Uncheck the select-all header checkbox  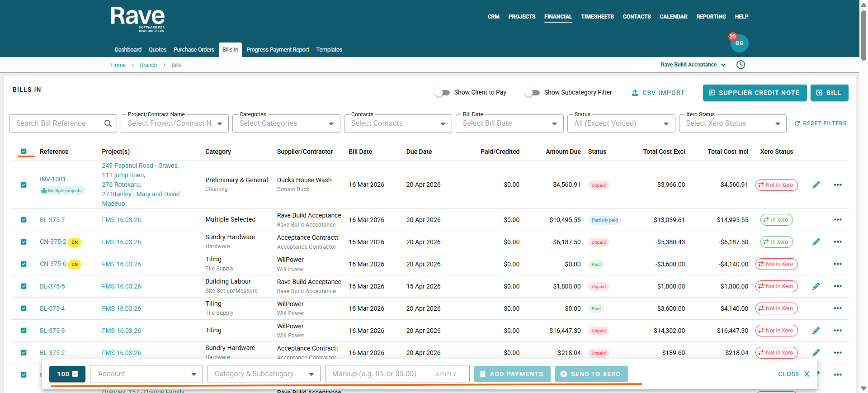24,152
